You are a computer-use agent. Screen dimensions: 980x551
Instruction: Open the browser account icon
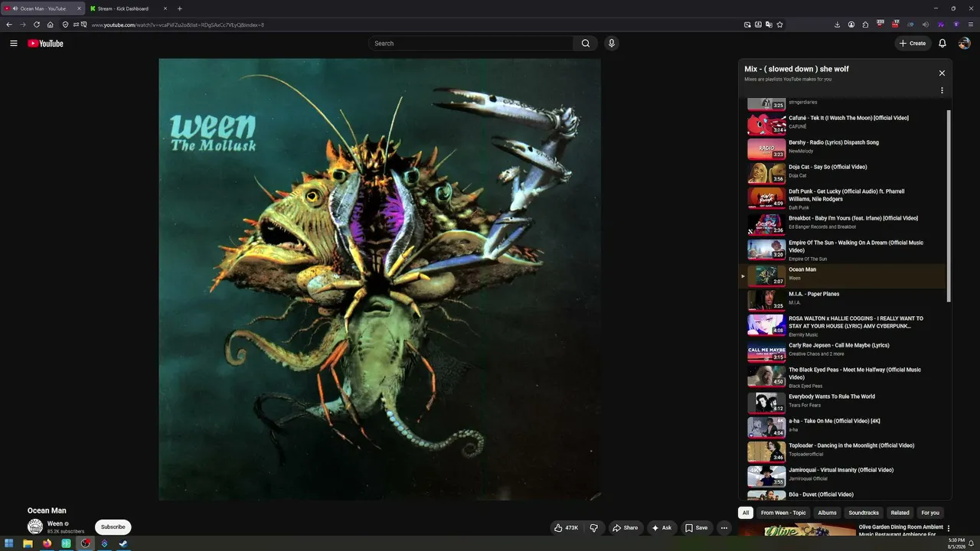(851, 24)
